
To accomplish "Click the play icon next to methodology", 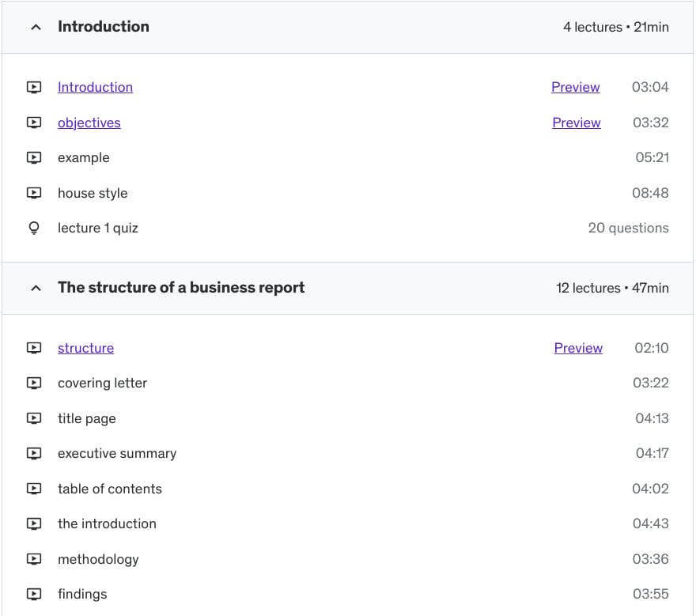I will pos(34,559).
